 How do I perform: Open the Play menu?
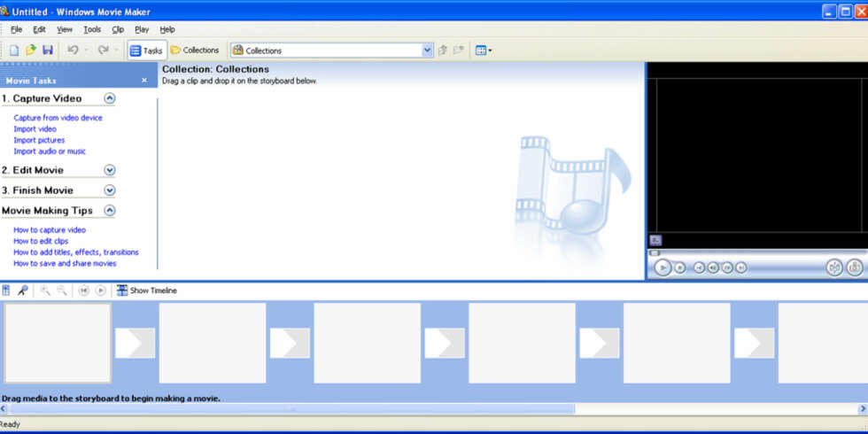pos(142,29)
